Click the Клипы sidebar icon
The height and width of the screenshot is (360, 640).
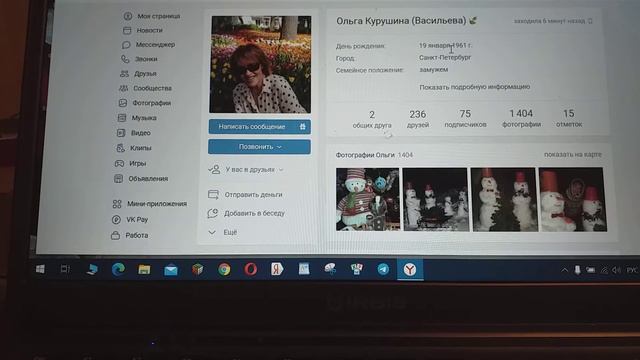pyautogui.click(x=120, y=148)
